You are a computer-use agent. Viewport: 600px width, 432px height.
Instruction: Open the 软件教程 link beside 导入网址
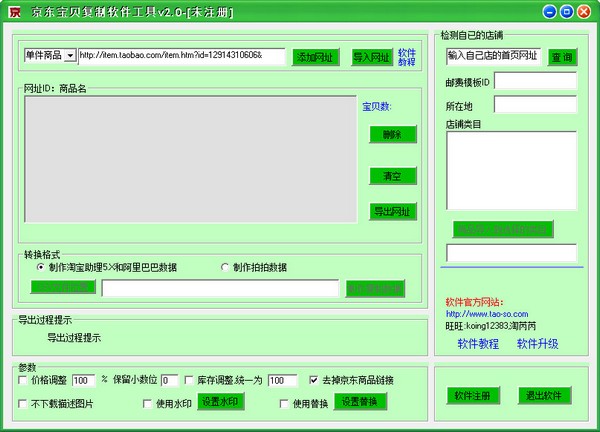406,56
